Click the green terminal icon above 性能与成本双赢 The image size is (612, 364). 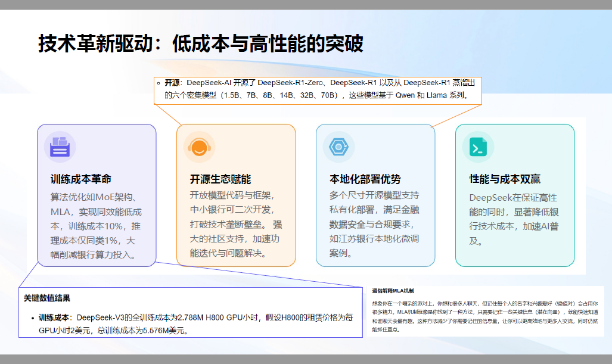(x=478, y=147)
